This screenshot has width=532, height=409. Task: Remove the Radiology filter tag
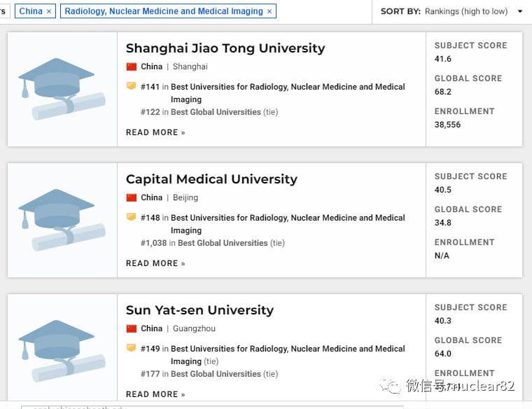pyautogui.click(x=269, y=11)
